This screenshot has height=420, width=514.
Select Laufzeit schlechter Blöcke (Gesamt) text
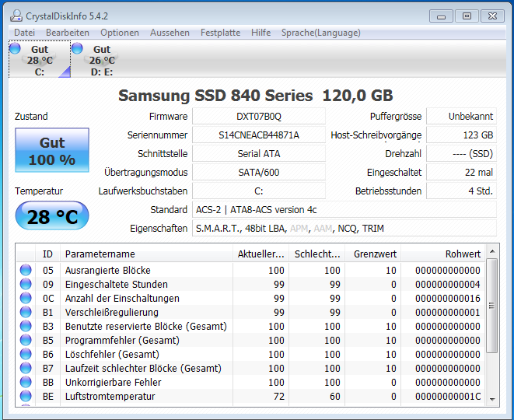click(143, 369)
